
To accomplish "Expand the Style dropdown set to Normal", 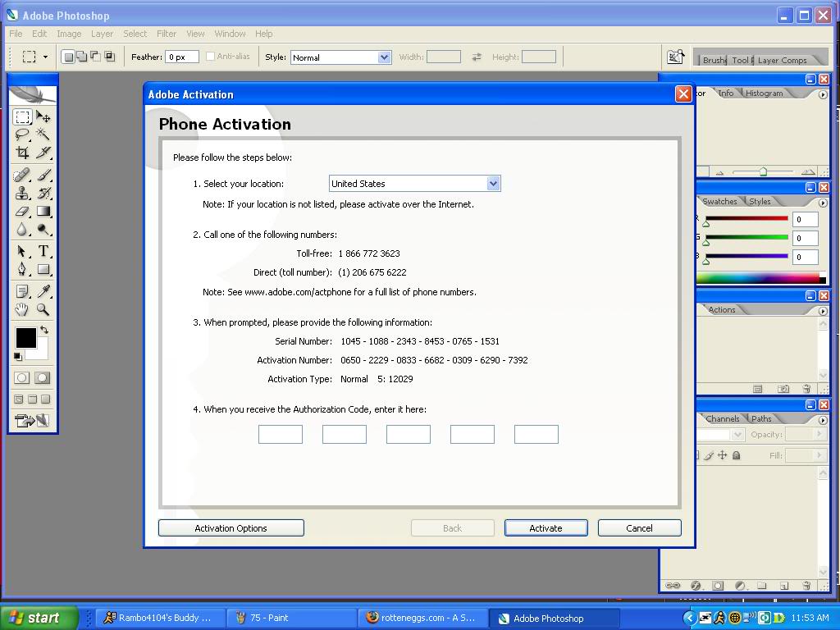I will tap(341, 57).
